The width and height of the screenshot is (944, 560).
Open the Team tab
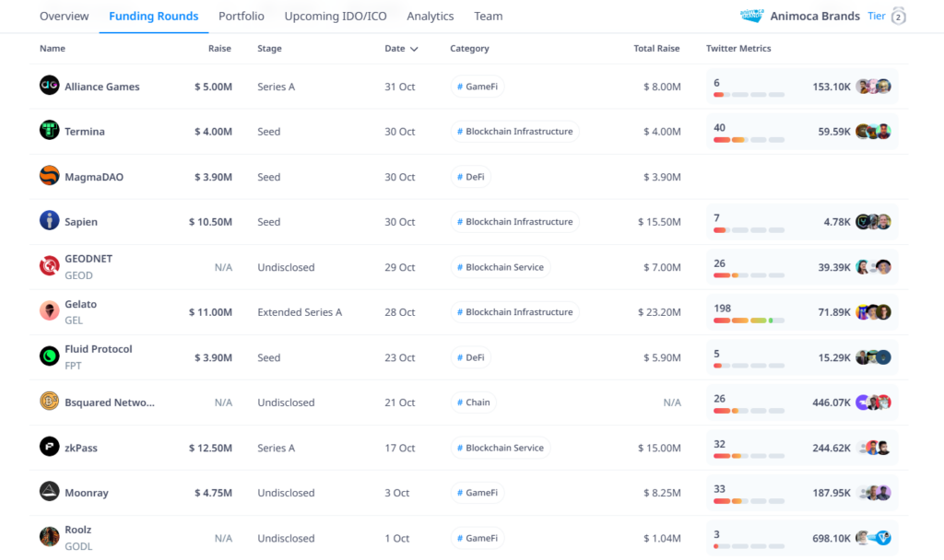click(489, 17)
